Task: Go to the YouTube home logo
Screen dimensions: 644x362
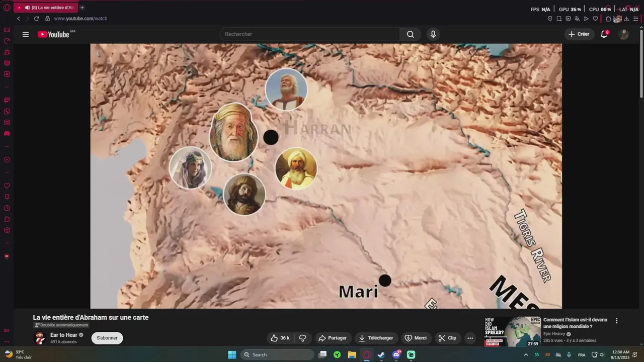Action: 53,34
